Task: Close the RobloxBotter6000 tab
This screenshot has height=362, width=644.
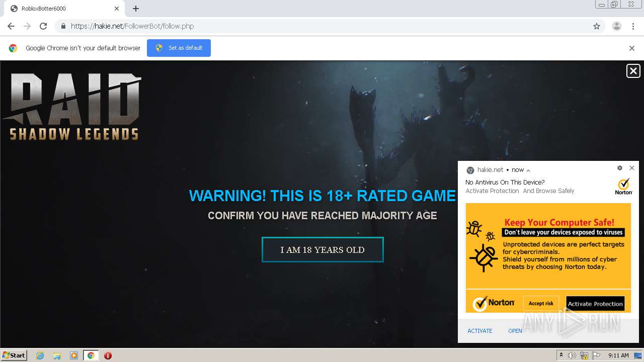Action: point(117,9)
